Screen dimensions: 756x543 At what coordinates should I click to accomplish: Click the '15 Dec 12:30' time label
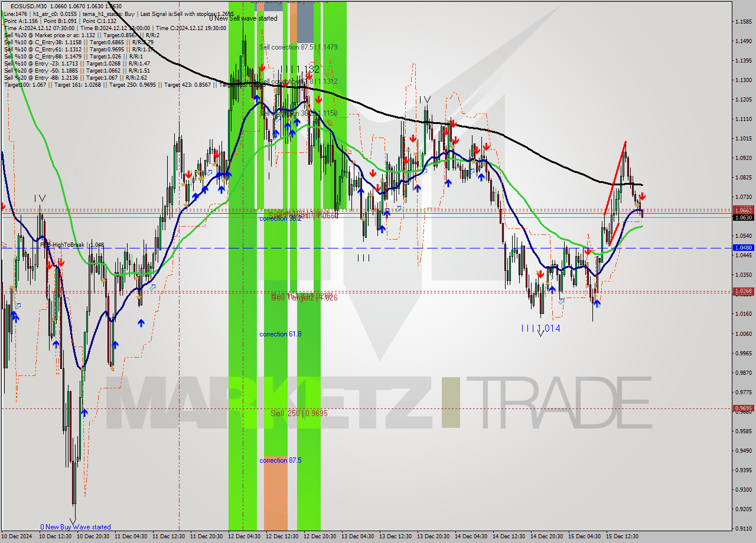click(623, 537)
